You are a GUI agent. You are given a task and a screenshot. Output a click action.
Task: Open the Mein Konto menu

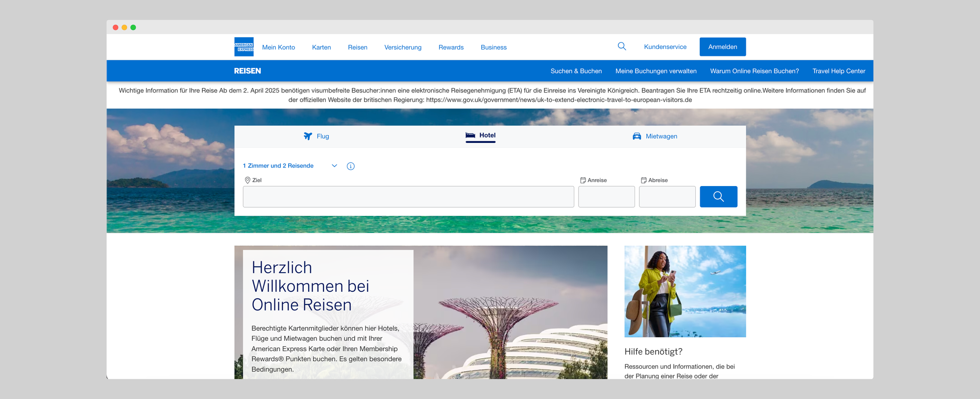click(x=278, y=47)
